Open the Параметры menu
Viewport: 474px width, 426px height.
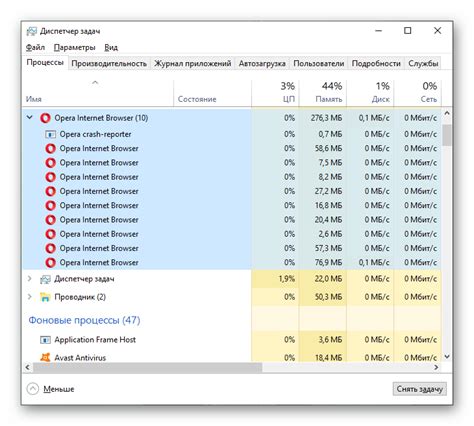pos(75,47)
